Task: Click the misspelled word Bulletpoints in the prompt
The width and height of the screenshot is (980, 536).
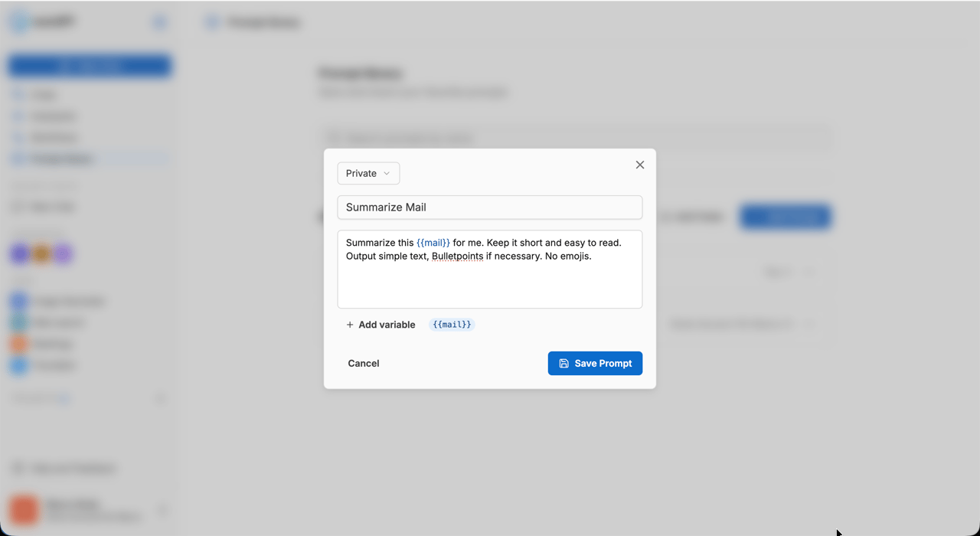Action: coord(457,256)
